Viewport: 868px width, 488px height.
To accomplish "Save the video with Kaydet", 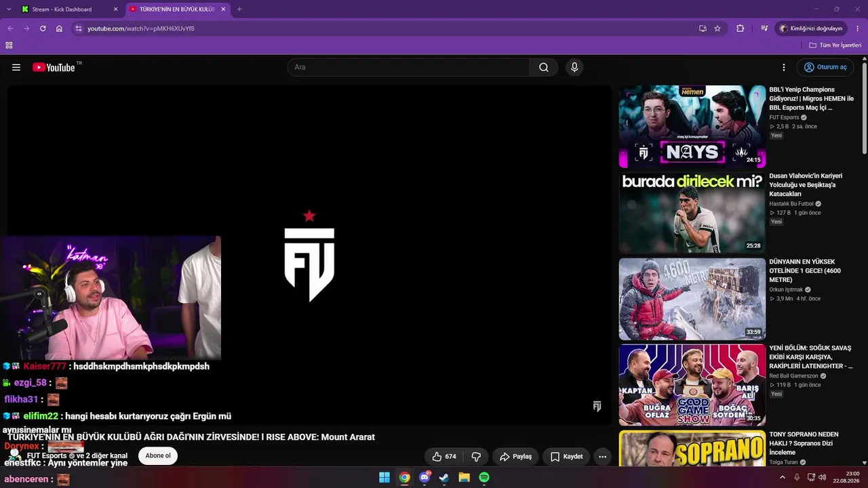I will [566, 457].
